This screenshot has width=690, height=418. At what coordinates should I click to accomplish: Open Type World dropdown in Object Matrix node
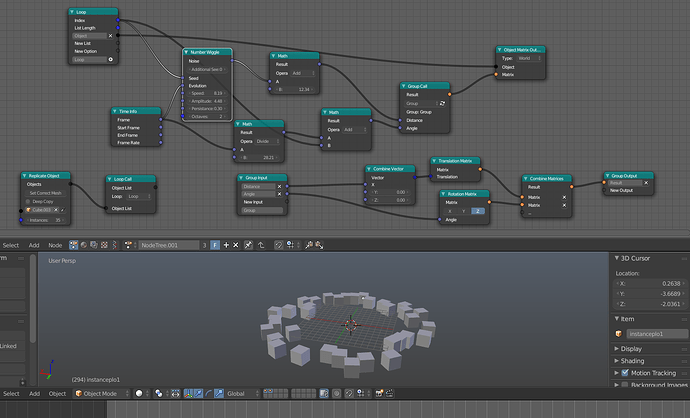point(529,58)
